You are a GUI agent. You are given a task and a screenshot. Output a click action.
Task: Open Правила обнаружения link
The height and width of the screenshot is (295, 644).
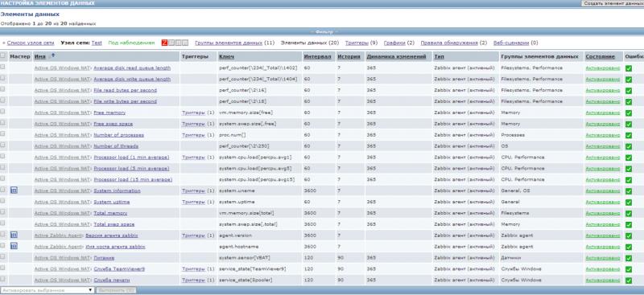(x=449, y=43)
